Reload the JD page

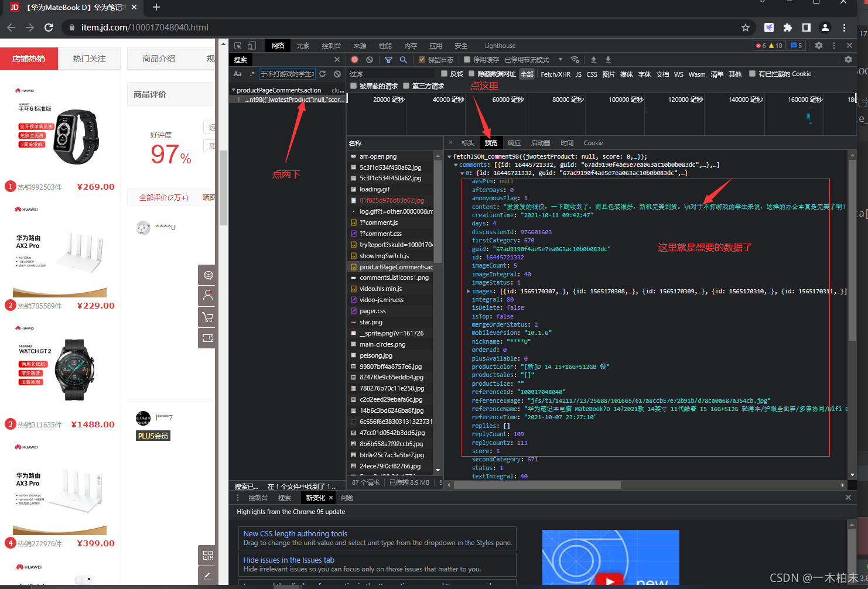point(49,28)
